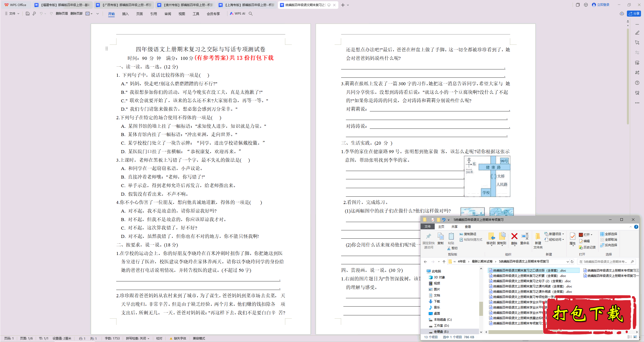This screenshot has height=342, width=644.
Task: Click the 缺失字体 status bar warning
Action: (178, 338)
